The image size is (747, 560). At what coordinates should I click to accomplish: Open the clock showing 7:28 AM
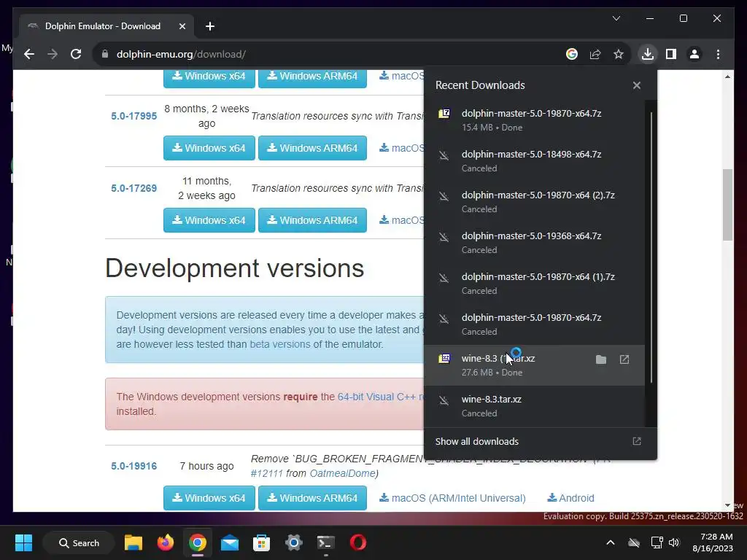point(713,542)
